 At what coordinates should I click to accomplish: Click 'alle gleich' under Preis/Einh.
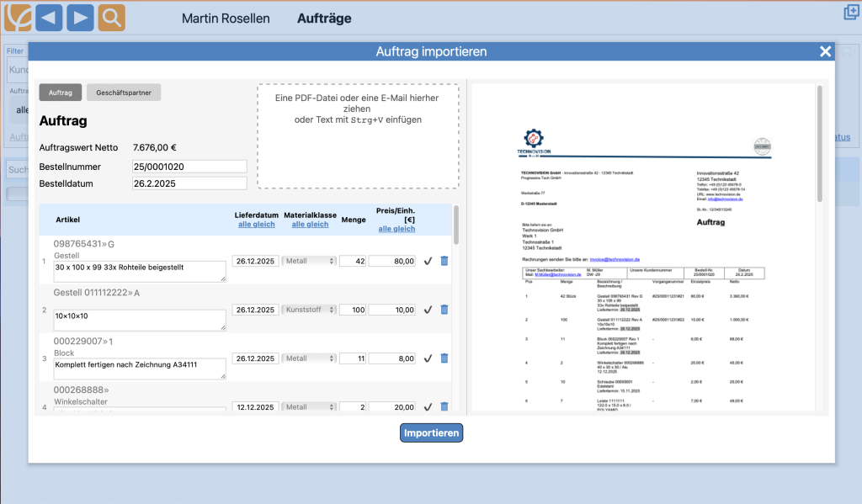(396, 229)
